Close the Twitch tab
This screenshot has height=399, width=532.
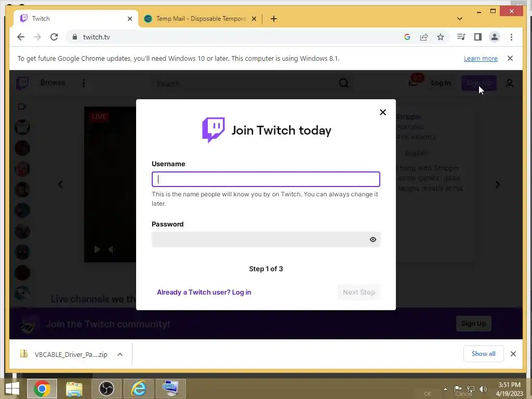(129, 19)
